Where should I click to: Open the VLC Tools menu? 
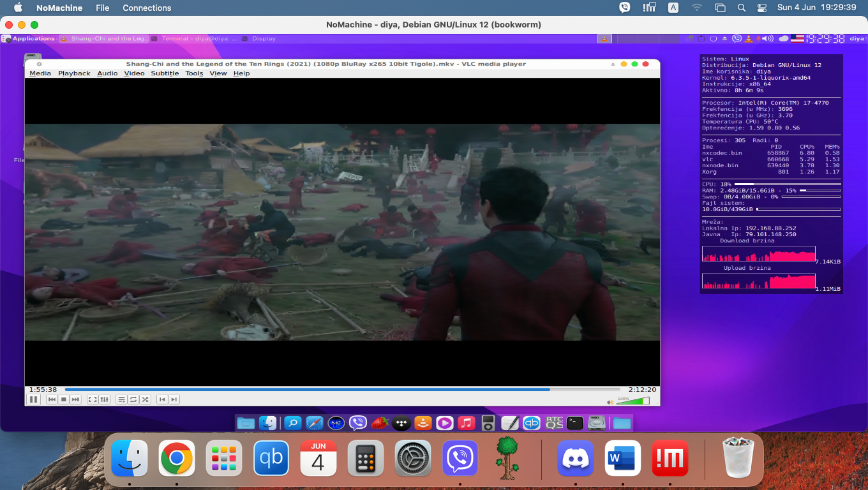194,73
